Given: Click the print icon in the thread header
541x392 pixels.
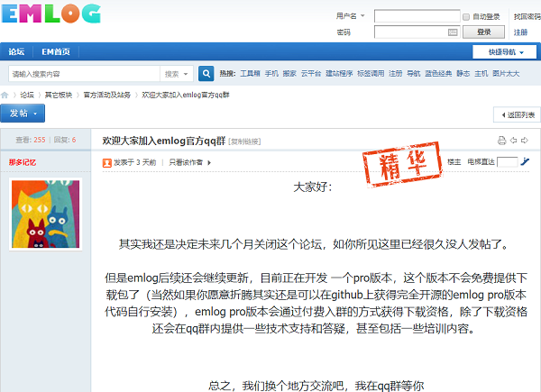Looking at the screenshot, I should (501, 141).
